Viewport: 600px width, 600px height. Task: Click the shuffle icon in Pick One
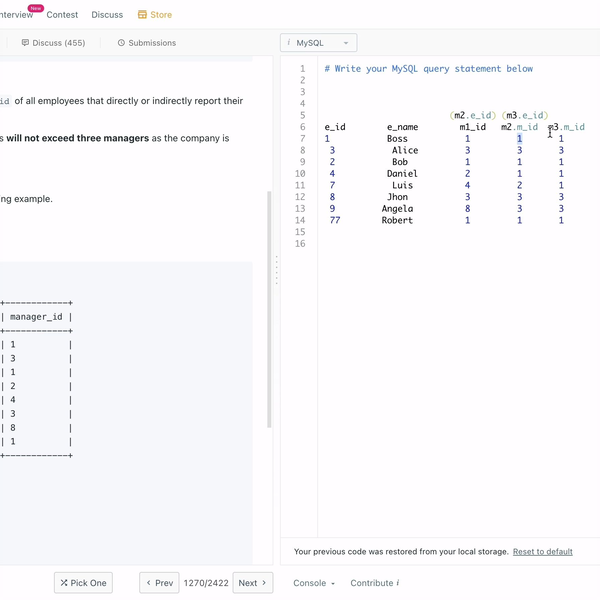tap(64, 583)
